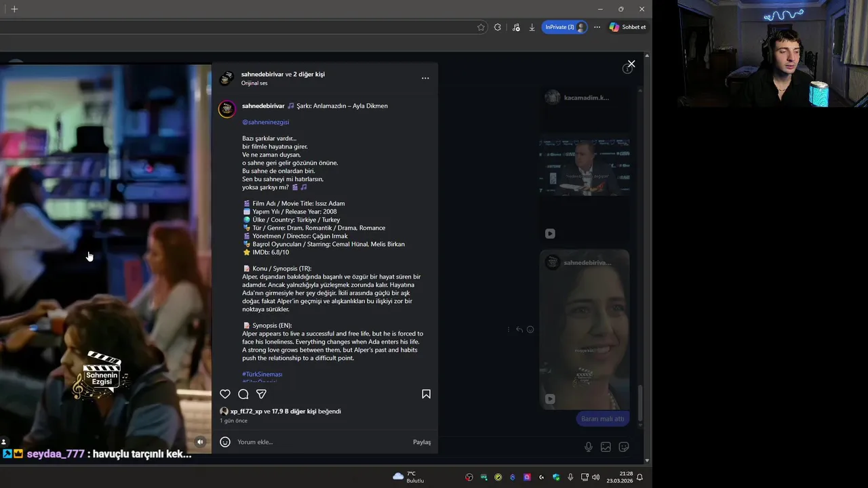Open the browser Extensions puzzle icon
Viewport: 868px width, 488px height.
(x=498, y=27)
